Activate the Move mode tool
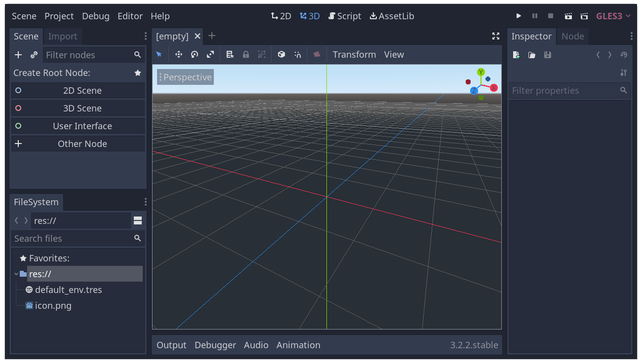 179,54
